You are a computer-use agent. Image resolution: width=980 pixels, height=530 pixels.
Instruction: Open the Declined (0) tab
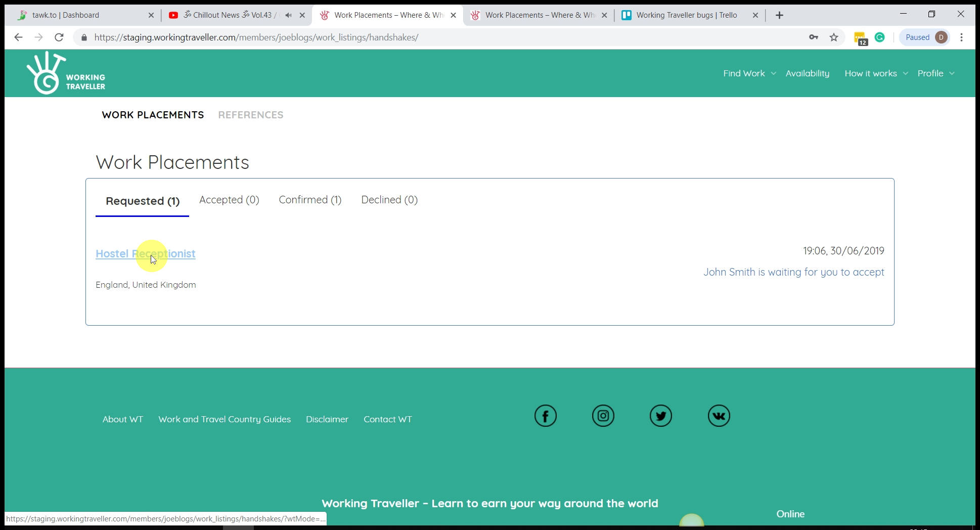coord(389,200)
